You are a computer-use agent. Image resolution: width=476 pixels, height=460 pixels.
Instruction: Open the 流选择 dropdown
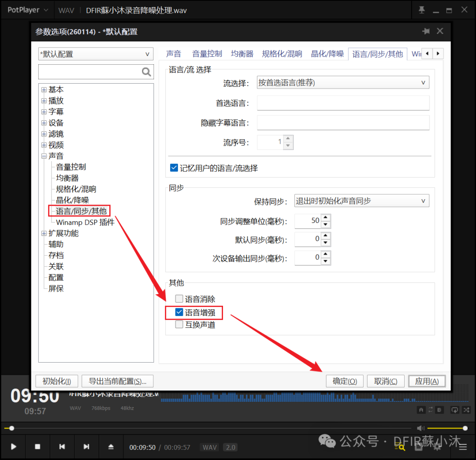(x=342, y=82)
